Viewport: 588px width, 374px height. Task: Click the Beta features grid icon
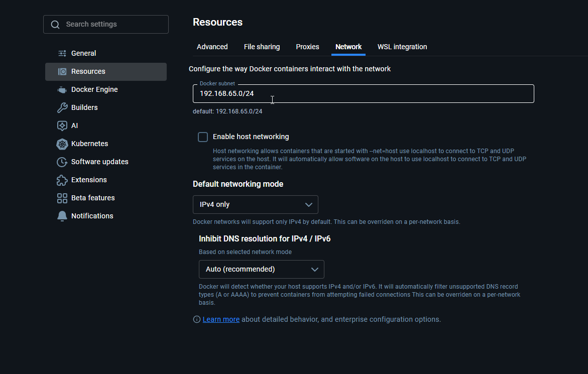(x=62, y=198)
